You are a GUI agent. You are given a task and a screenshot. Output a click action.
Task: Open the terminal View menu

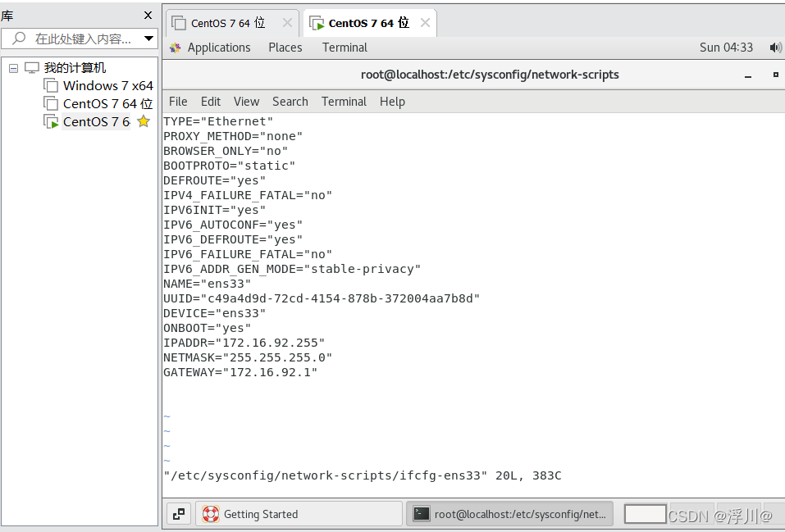click(x=246, y=102)
